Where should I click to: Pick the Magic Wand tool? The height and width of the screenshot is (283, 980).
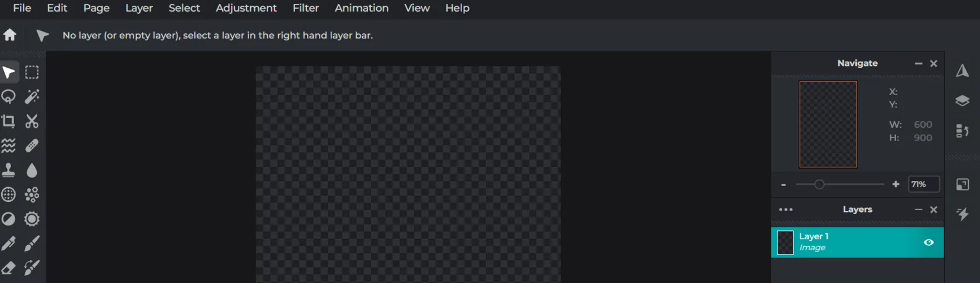click(32, 97)
